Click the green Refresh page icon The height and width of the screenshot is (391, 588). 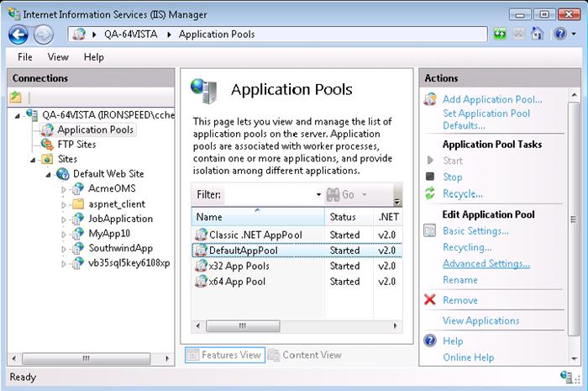pyautogui.click(x=500, y=34)
